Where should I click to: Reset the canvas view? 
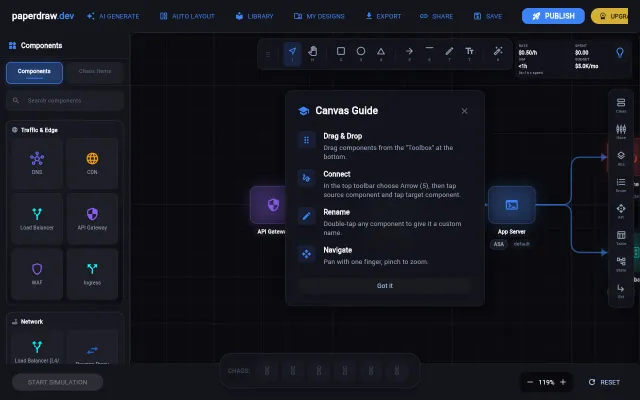coord(604,382)
